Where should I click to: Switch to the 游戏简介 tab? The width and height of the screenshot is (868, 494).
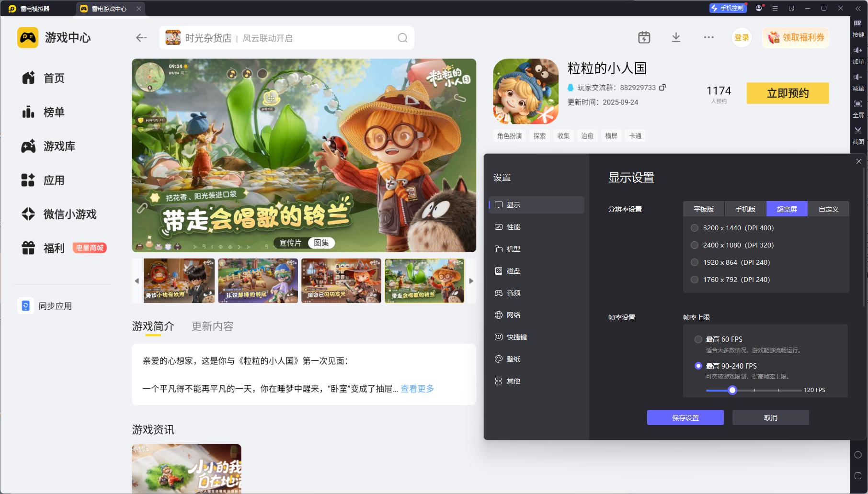click(153, 326)
